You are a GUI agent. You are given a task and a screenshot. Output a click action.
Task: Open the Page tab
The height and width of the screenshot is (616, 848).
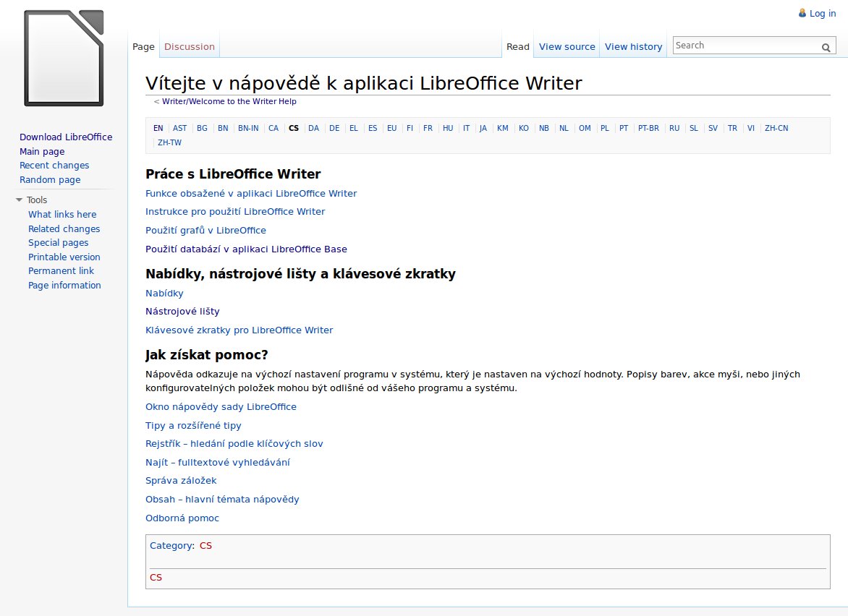(143, 46)
